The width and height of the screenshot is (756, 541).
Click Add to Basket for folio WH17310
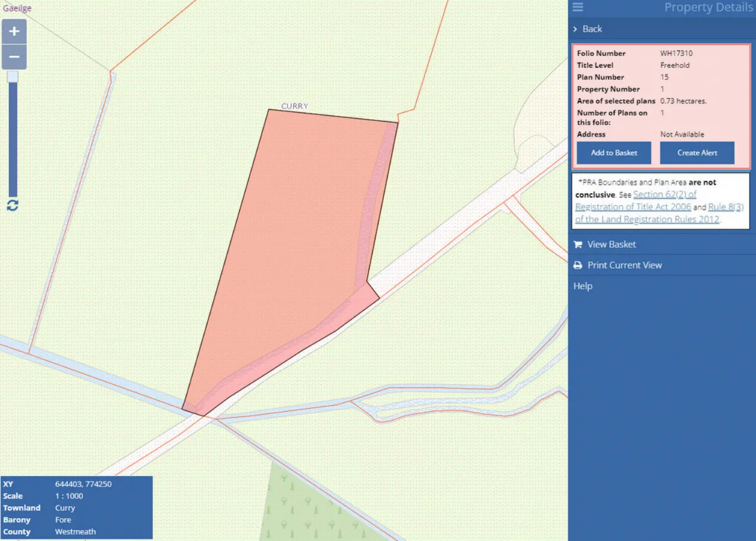(x=613, y=152)
